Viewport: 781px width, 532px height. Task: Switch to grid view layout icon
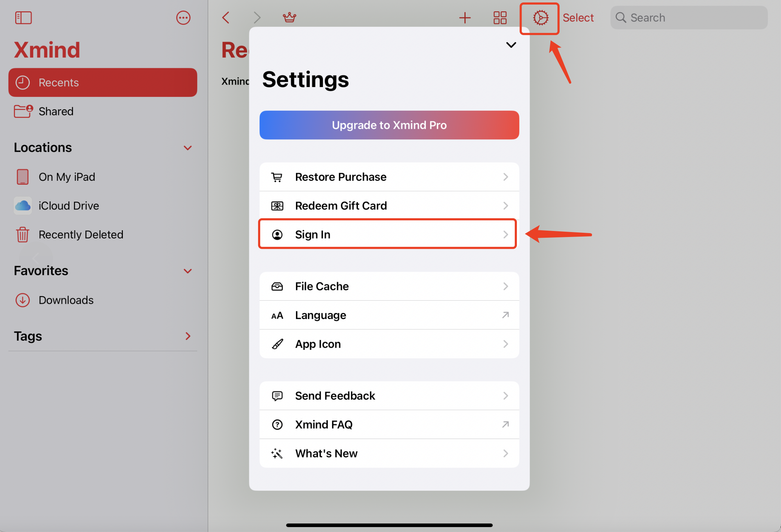click(x=500, y=17)
